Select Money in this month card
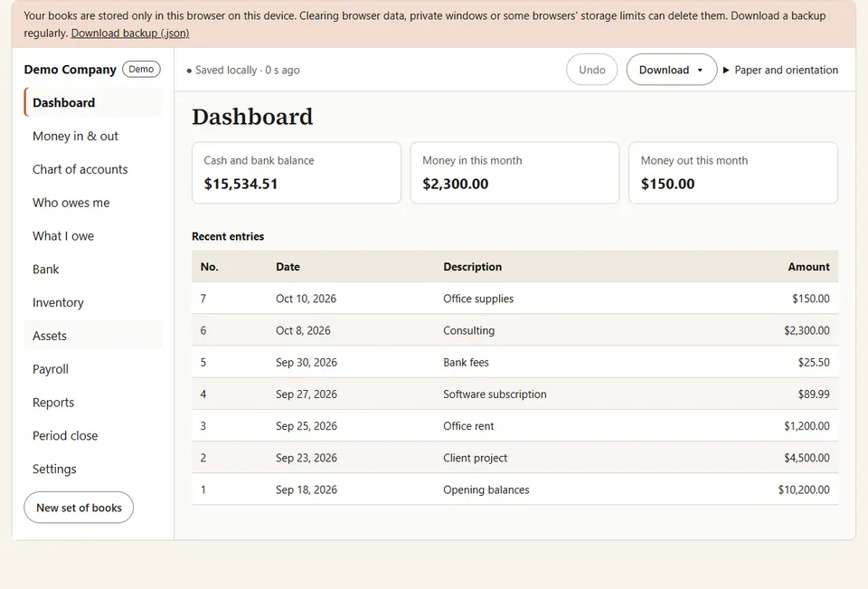The height and width of the screenshot is (589, 868). coord(514,173)
